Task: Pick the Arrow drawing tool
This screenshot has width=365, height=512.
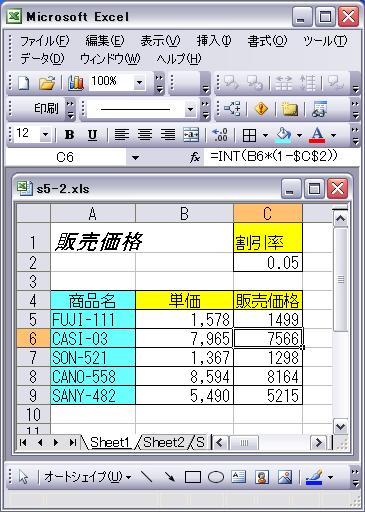Action: pyautogui.click(x=170, y=477)
